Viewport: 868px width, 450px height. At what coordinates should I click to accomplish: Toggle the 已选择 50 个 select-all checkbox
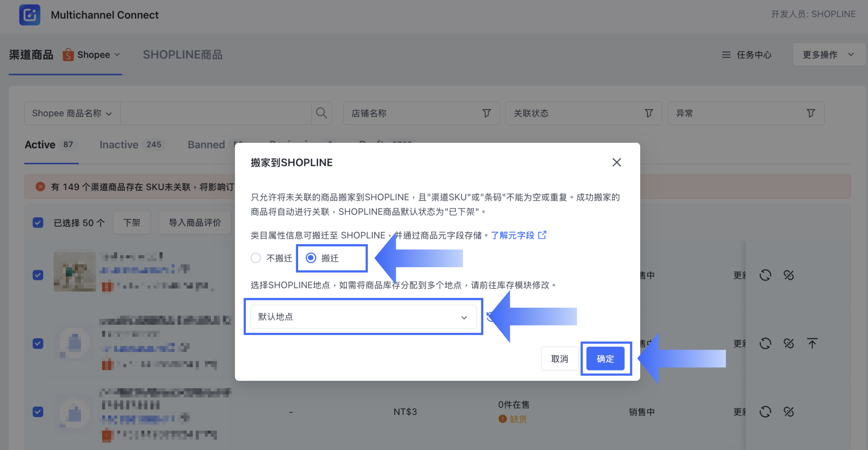[x=38, y=223]
